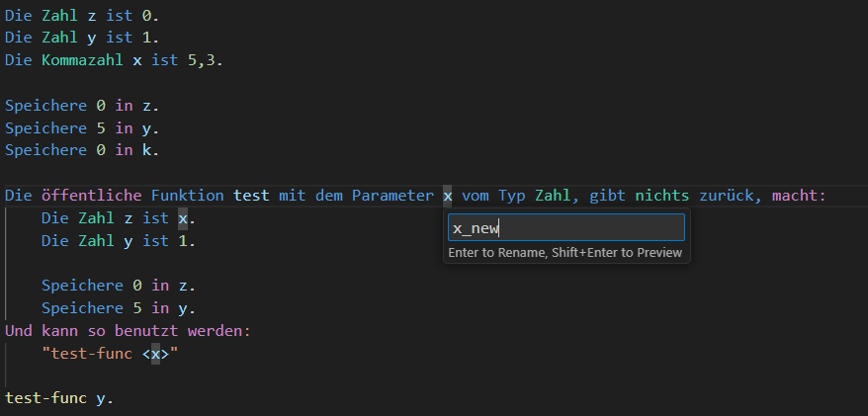Click the word Kommazahl on the third line
This screenshot has width=868, height=416.
pos(82,60)
